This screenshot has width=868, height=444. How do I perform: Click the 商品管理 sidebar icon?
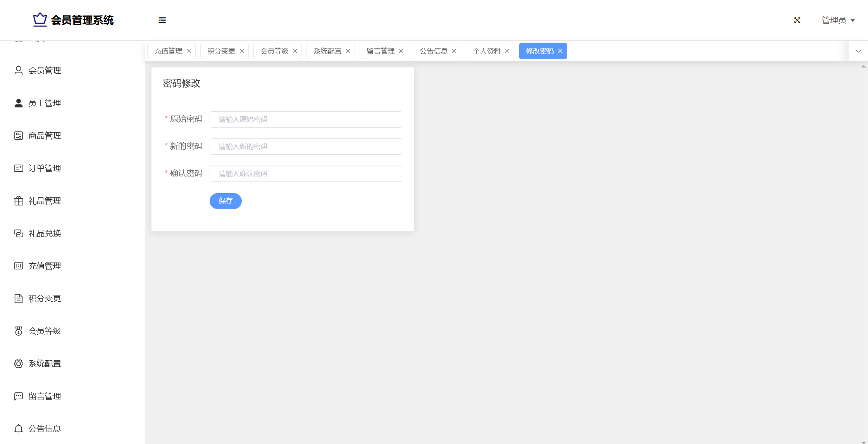[18, 136]
